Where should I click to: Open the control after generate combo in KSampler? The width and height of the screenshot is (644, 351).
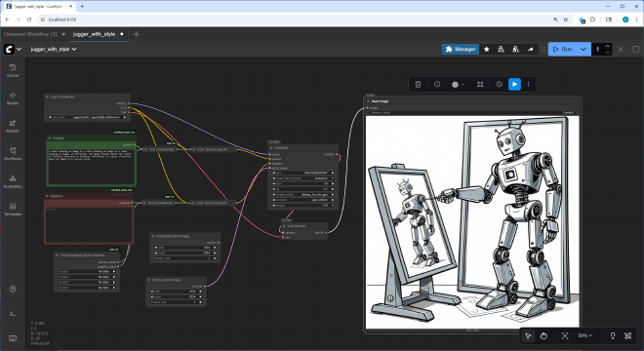[x=303, y=178]
